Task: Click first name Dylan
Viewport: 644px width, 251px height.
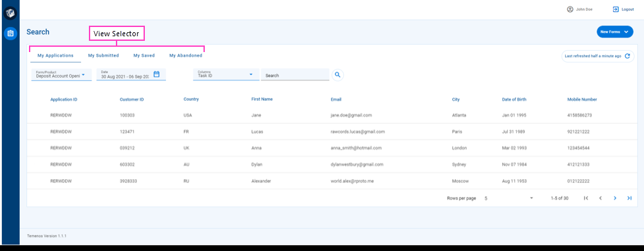Action: click(x=257, y=164)
